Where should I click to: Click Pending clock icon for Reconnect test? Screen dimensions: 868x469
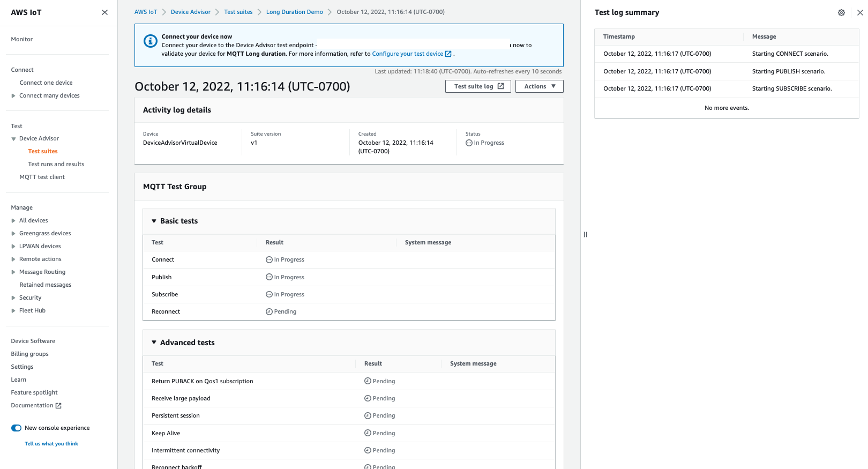point(269,312)
